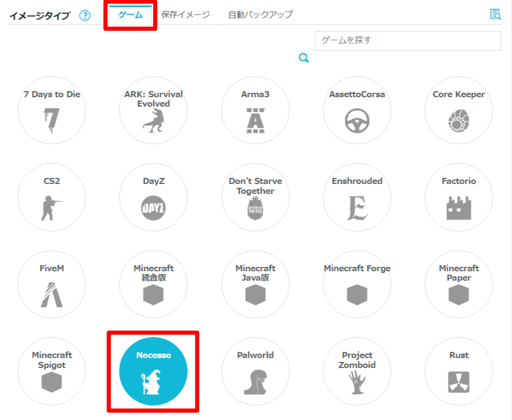Pick Minecraft Java版
Screen dimensions: 512x420
(x=255, y=284)
